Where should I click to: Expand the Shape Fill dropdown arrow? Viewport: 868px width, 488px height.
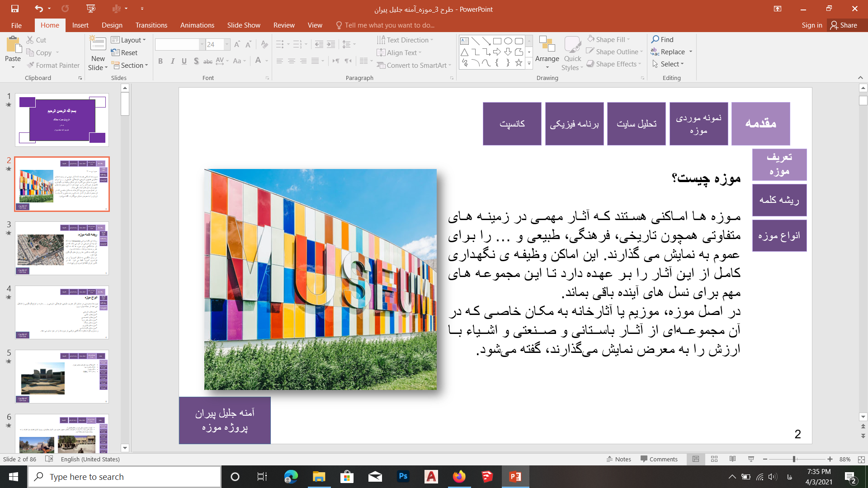pos(628,40)
